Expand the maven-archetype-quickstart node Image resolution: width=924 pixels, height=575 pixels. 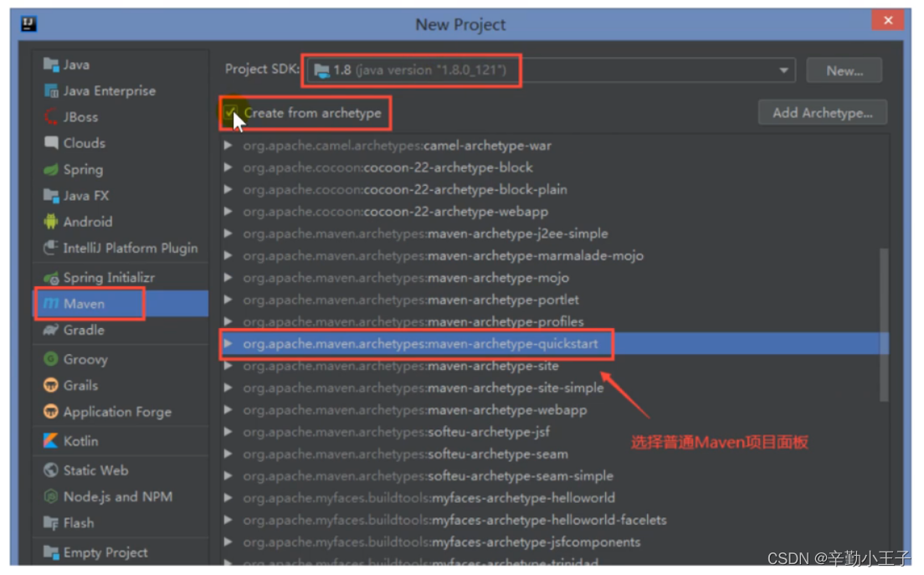pos(228,343)
